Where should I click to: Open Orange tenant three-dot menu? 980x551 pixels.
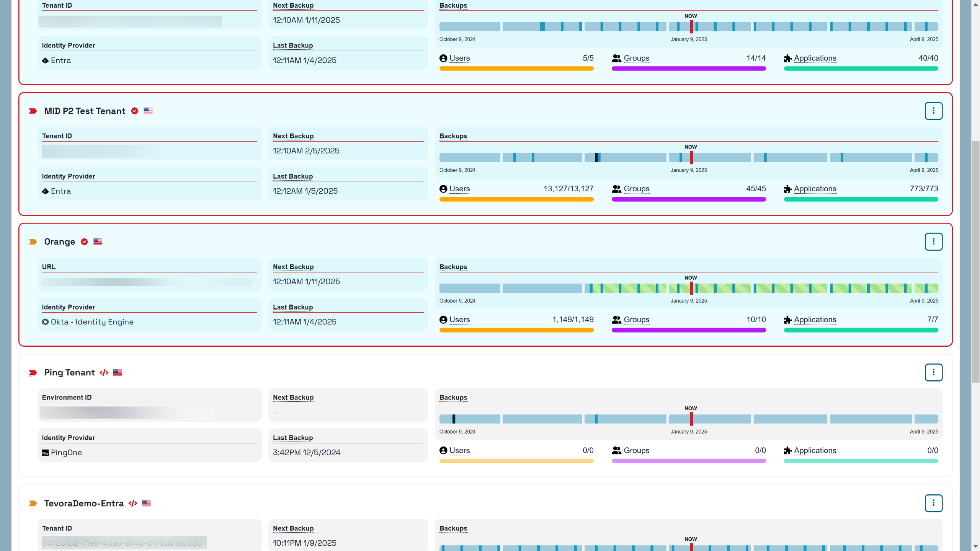coord(933,242)
